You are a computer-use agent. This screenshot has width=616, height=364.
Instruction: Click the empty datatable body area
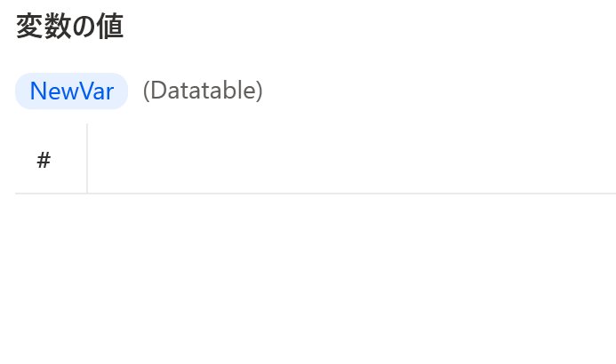[x=316, y=279]
